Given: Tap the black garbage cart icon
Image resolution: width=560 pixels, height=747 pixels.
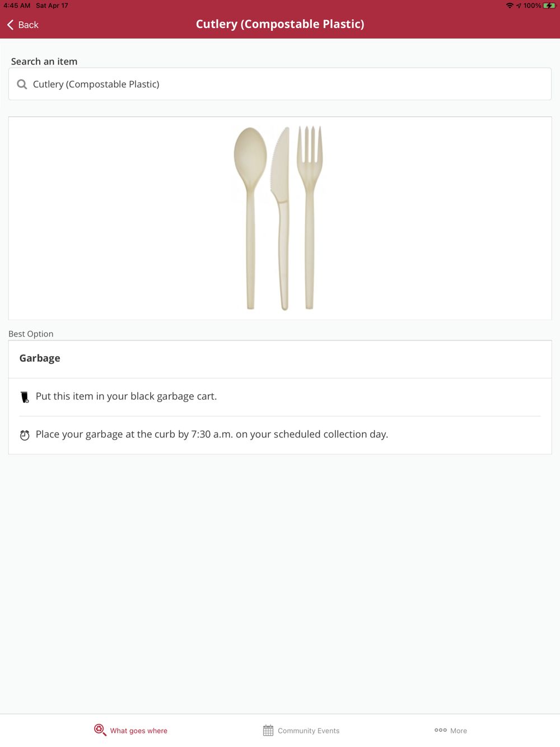Looking at the screenshot, I should [25, 397].
